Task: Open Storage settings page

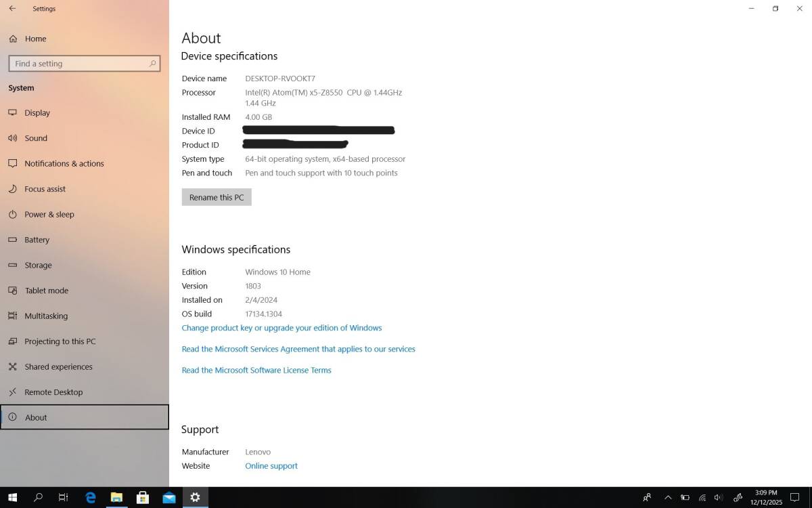Action: (x=38, y=266)
